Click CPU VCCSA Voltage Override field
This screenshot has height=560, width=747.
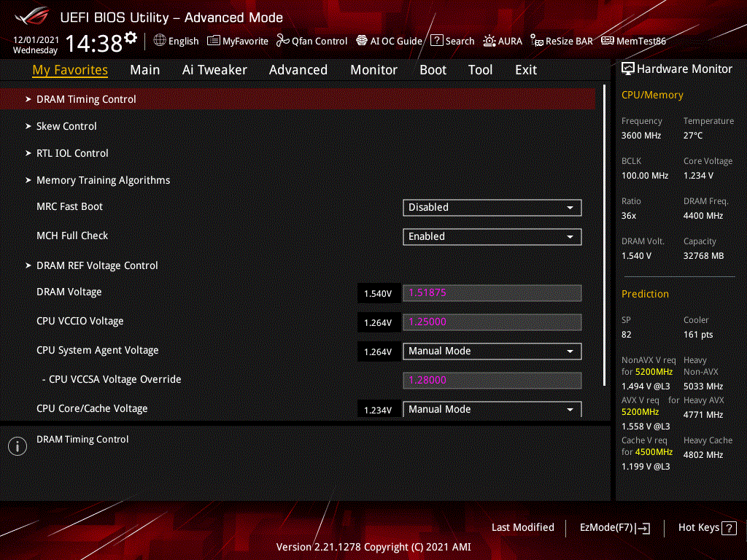point(492,381)
